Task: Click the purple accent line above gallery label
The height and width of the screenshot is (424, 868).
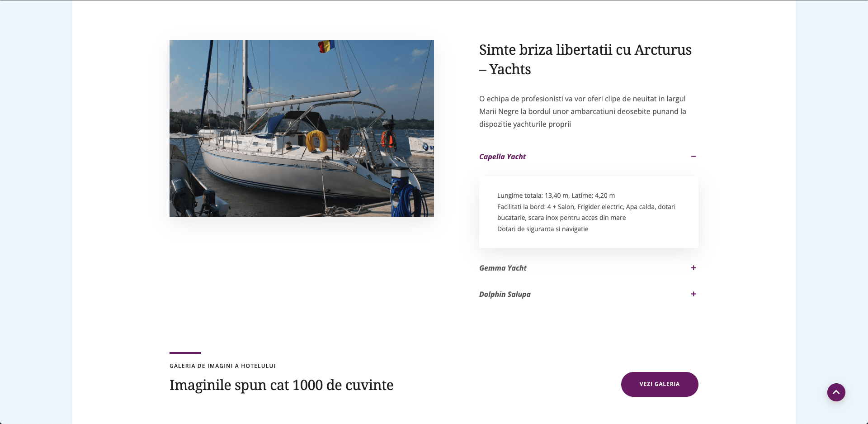Action: click(185, 353)
